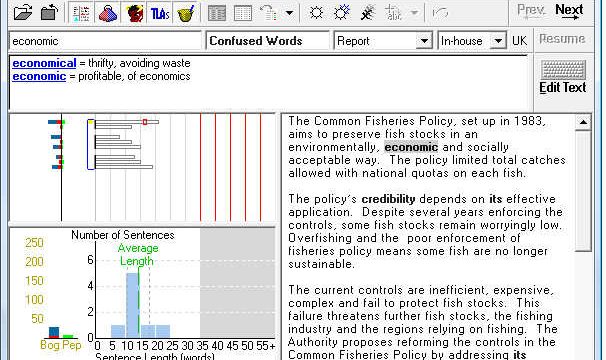
Task: Go to Next flagged item
Action: click(569, 11)
